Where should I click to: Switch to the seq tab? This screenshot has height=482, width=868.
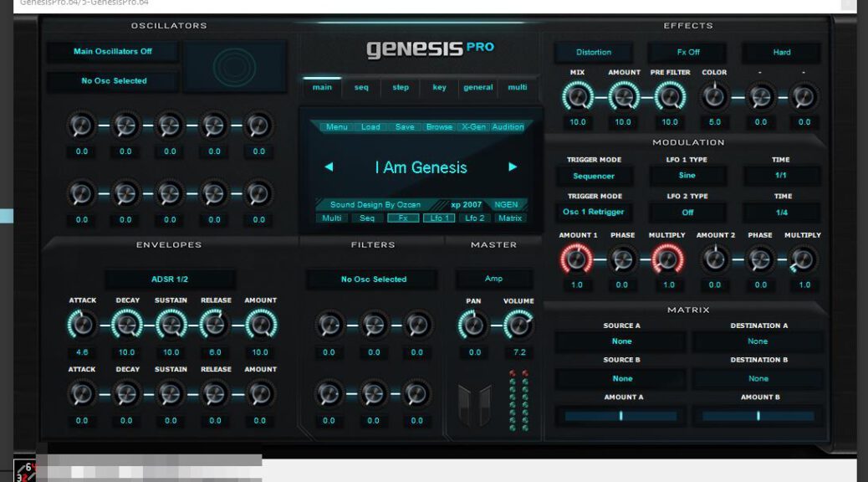tap(361, 88)
